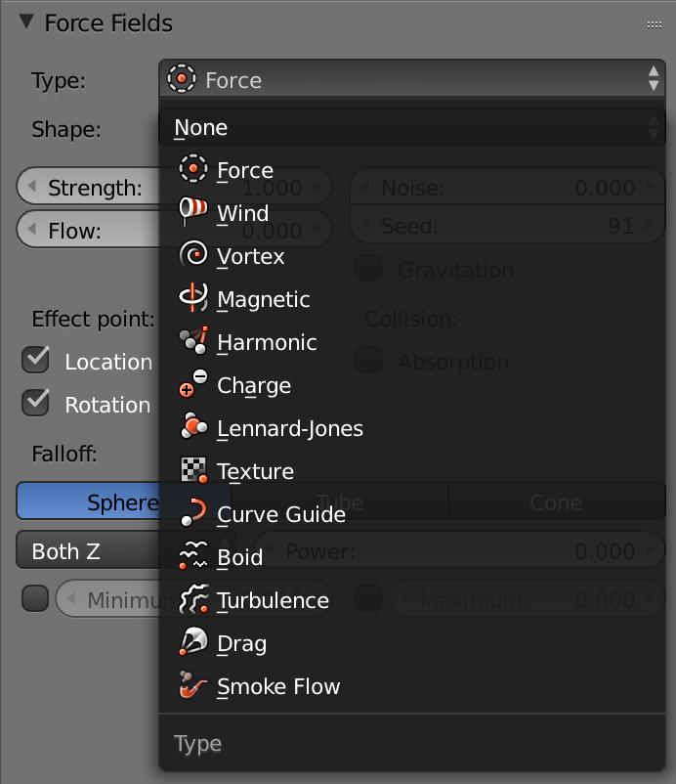
Task: Click the Sphere falloff button
Action: [88, 501]
